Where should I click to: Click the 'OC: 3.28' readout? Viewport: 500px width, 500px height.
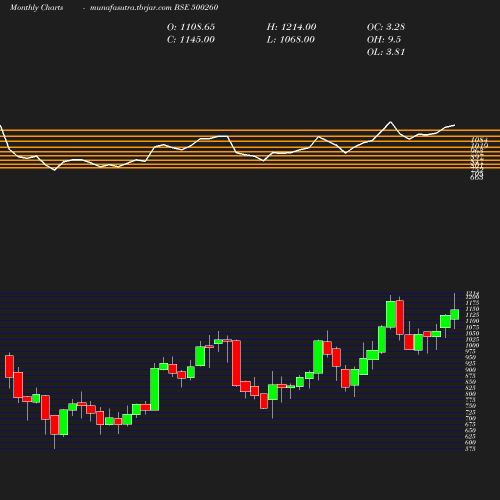(386, 27)
